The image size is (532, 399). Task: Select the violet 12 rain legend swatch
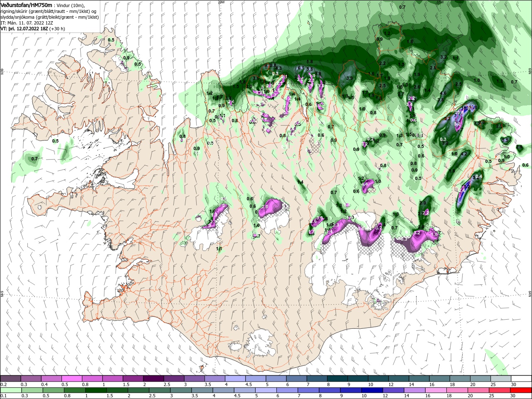click(x=394, y=390)
